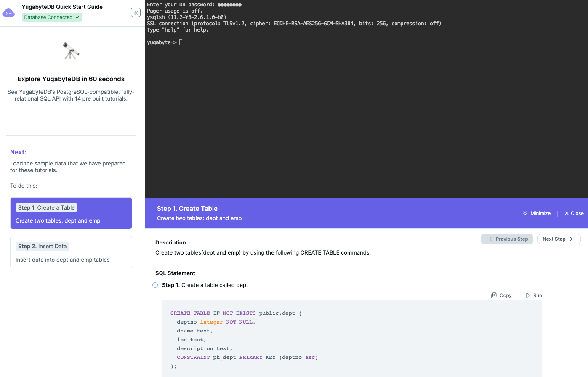Screen dimensions: 588x377
Task: Click the Explore YugabyteDB in 60 seconds heading
Action: point(71,79)
